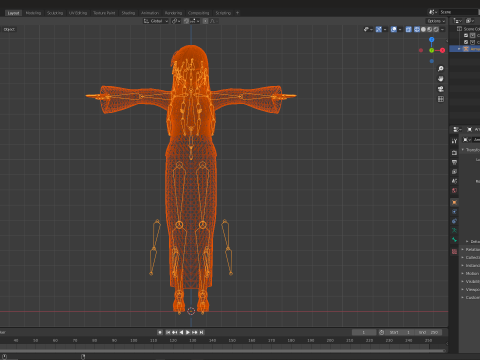Toggle the camera view icon
This screenshot has width=480, height=360.
441,89
